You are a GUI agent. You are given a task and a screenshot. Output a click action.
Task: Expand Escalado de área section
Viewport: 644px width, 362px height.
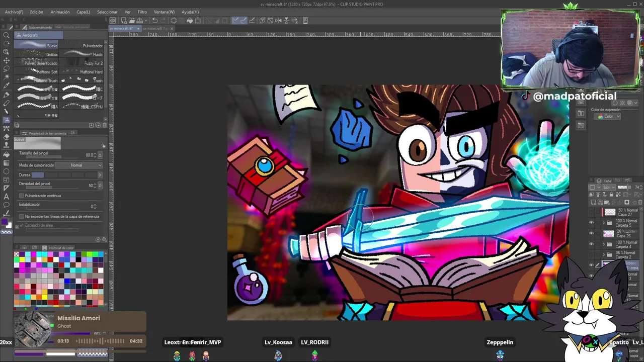(x=17, y=226)
